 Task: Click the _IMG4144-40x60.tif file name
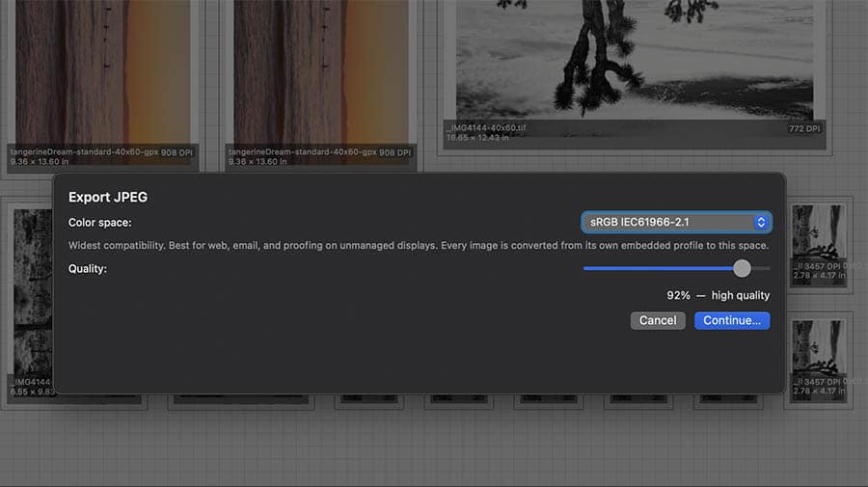(486, 128)
